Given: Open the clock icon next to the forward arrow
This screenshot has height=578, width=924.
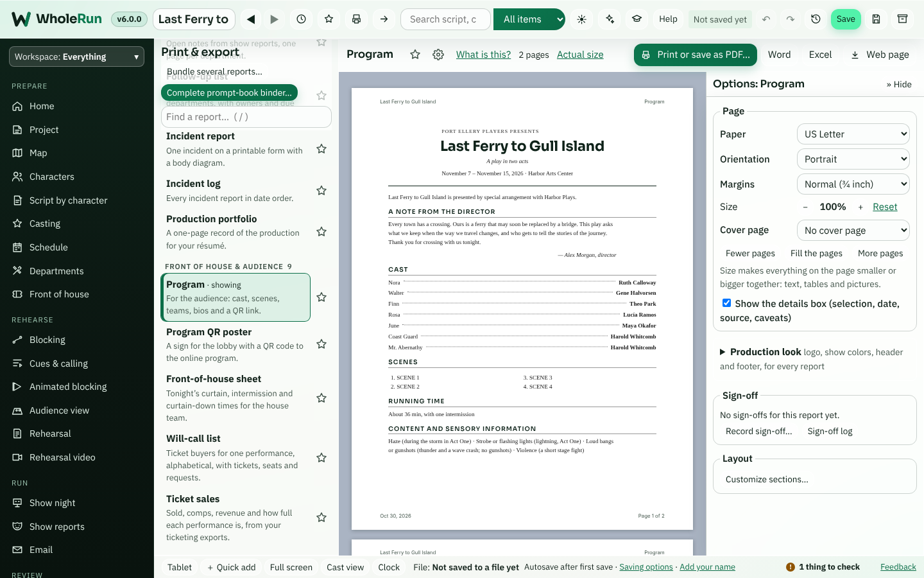Looking at the screenshot, I should pos(302,19).
